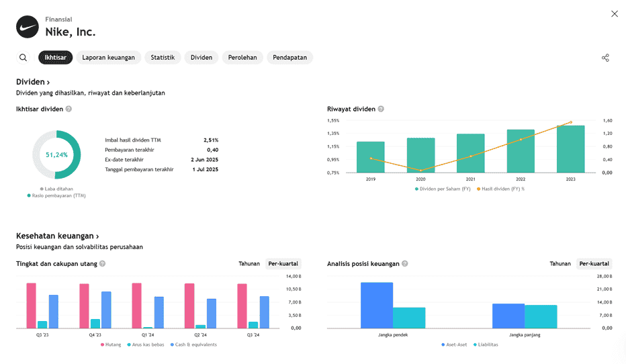This screenshot has height=364, width=626.
Task: Click the 2020 dividend yield line point
Action: [420, 171]
